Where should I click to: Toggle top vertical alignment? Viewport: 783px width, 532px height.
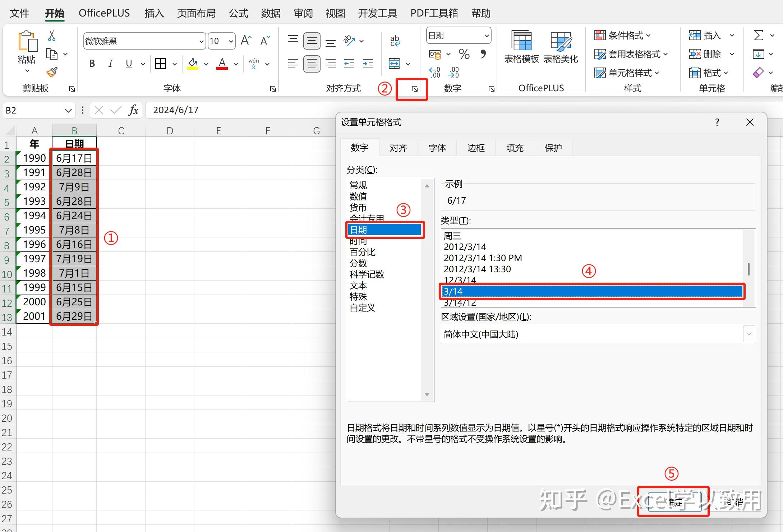[293, 39]
